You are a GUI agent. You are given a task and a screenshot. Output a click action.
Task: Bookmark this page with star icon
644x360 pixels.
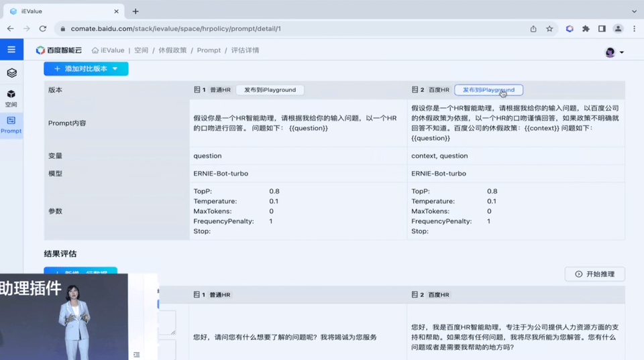[549, 29]
